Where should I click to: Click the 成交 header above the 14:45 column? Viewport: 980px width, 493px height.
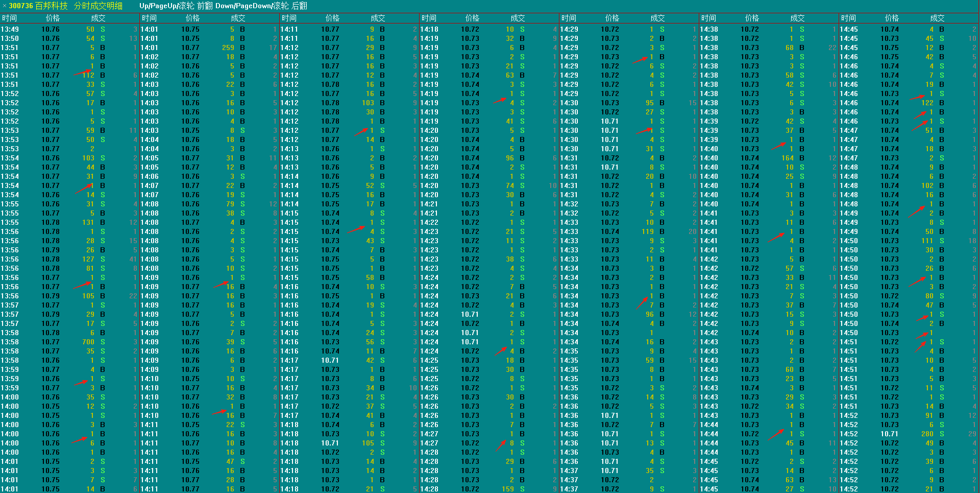tap(937, 18)
